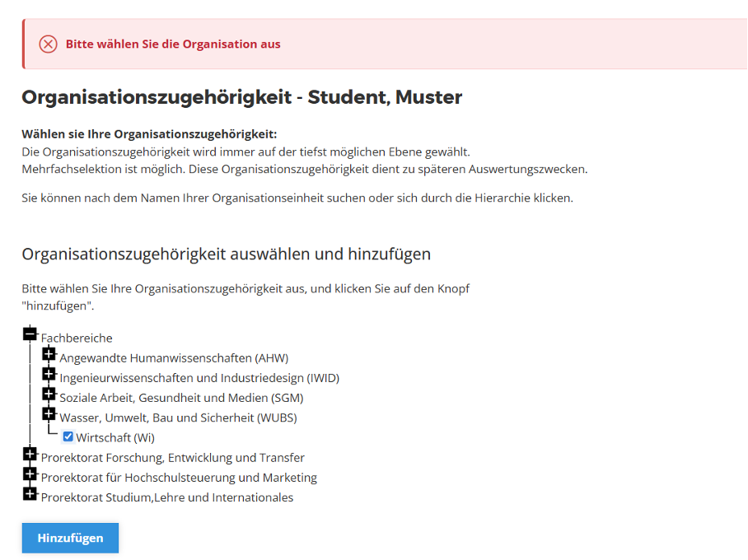Click the Ingenieurwissenschaften und Industriedesign (IWID) label
This screenshot has width=748, height=560.
point(199,378)
